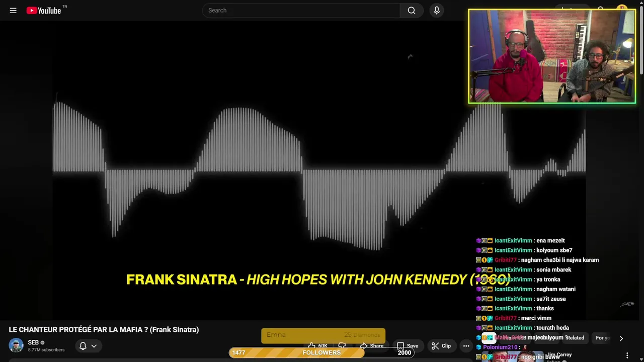Image resolution: width=644 pixels, height=362 pixels.
Task: Click the webcam overlay of the streamers
Action: 552,56
